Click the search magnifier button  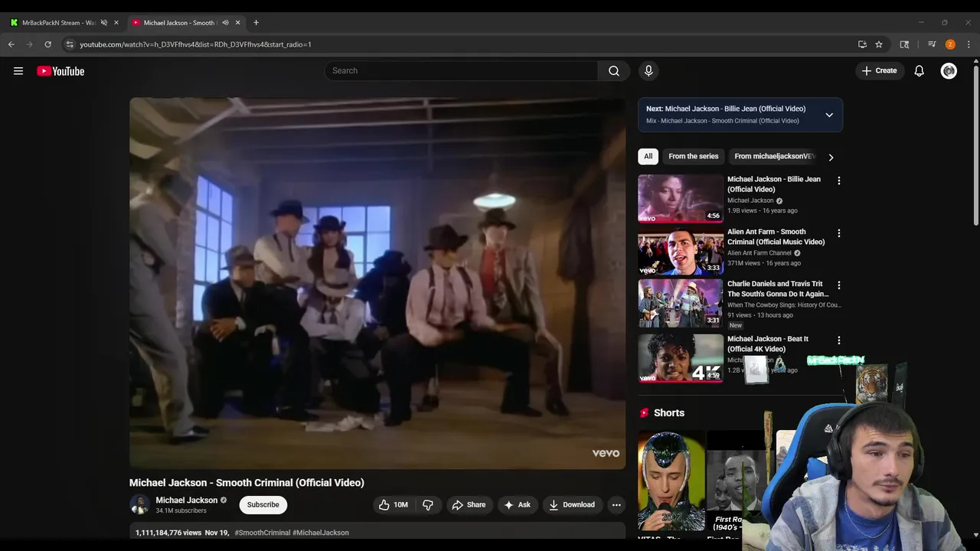click(x=614, y=70)
